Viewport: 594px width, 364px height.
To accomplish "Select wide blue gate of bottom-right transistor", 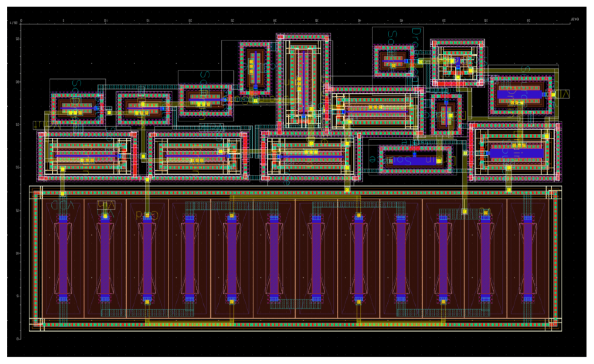I will click(516, 153).
